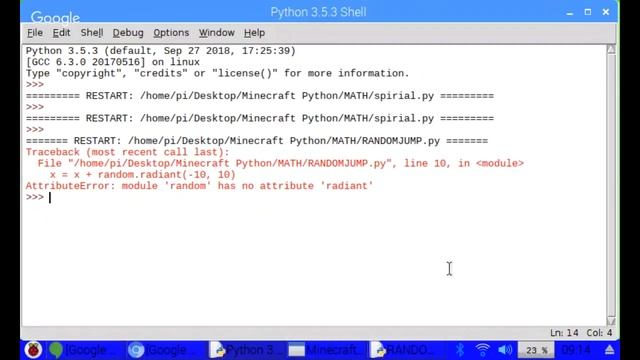Open the File menu
This screenshot has width=640, height=360.
pyautogui.click(x=35, y=33)
